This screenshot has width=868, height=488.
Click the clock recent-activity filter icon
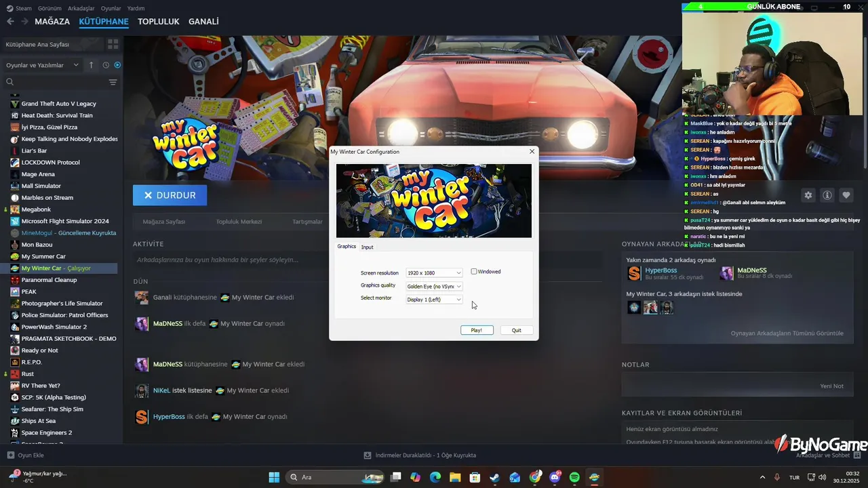click(106, 65)
